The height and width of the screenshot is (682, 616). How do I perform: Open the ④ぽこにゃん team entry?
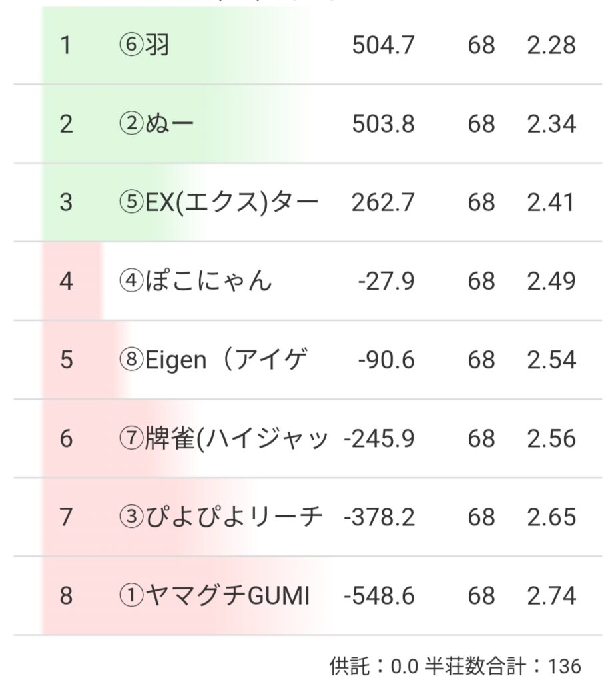click(196, 281)
